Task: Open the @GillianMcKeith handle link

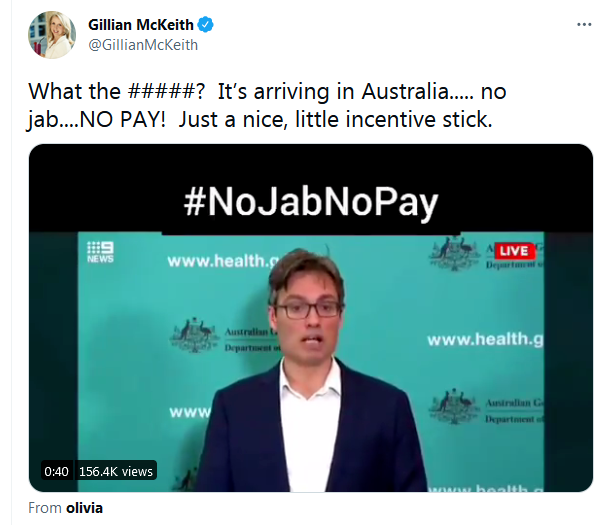Action: 143,45
